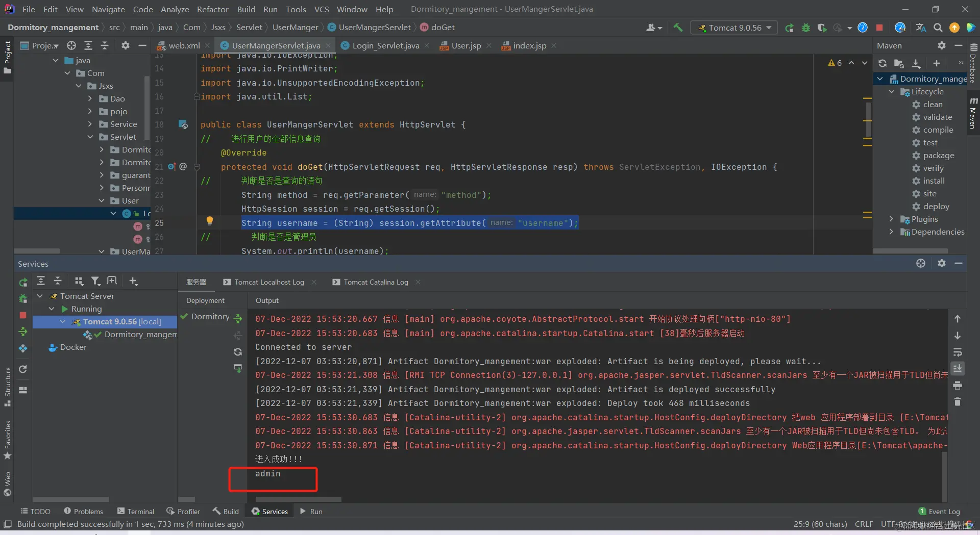Open the Project panel gear options

[126, 45]
